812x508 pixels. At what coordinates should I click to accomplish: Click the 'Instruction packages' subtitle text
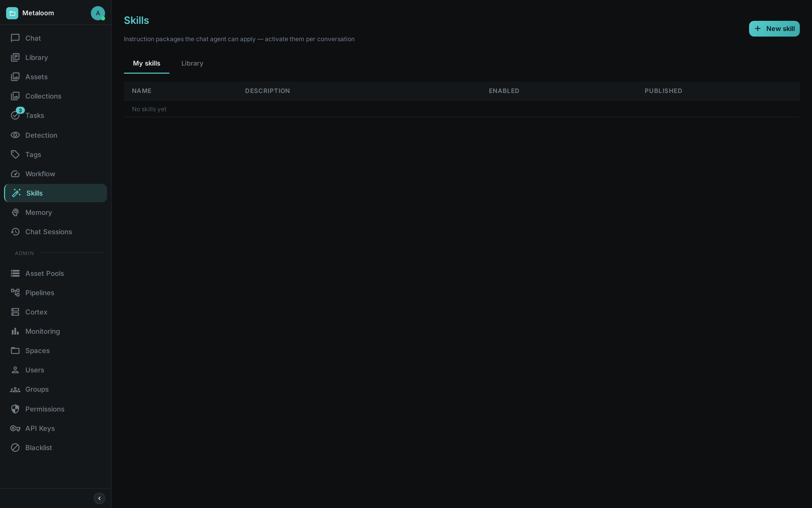pos(239,39)
